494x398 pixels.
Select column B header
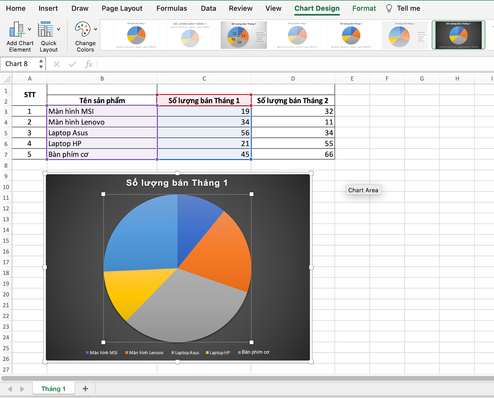click(x=102, y=79)
